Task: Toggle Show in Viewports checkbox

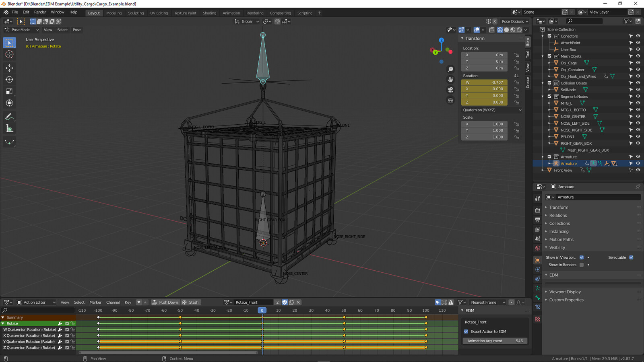Action: 582,257
